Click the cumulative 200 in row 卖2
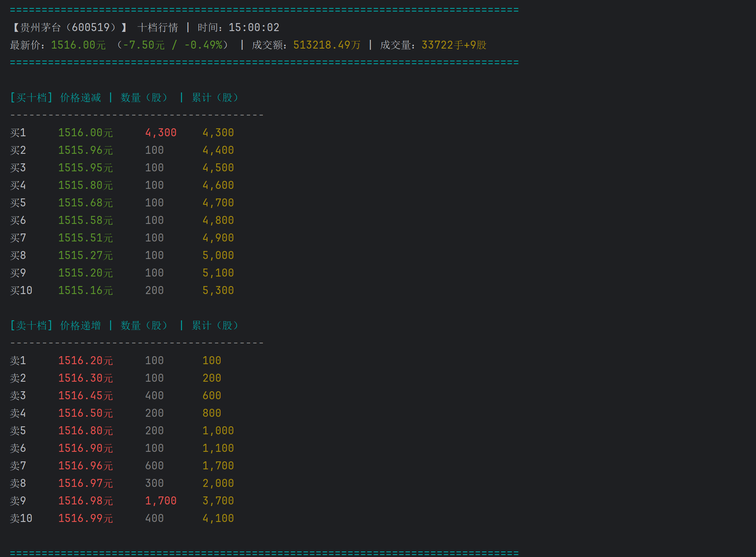Image resolution: width=756 pixels, height=557 pixels. (x=212, y=378)
